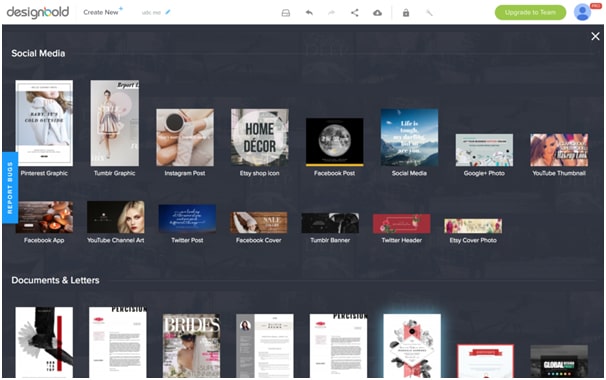Redo the last action
This screenshot has width=606, height=380.
331,13
